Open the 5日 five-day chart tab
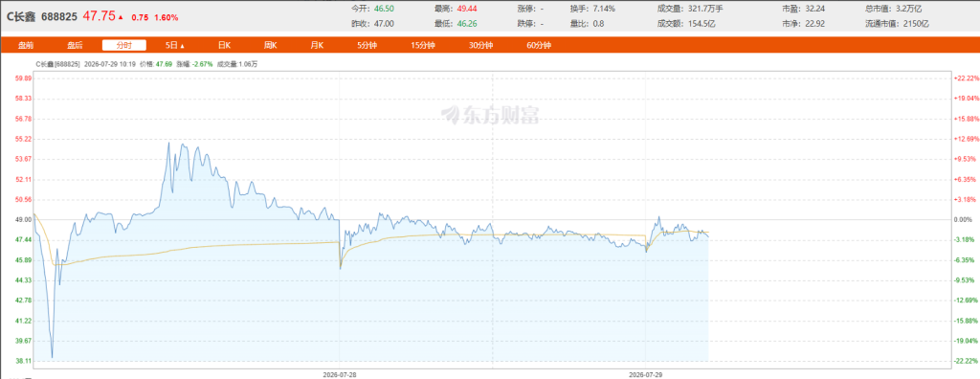 click(171, 46)
